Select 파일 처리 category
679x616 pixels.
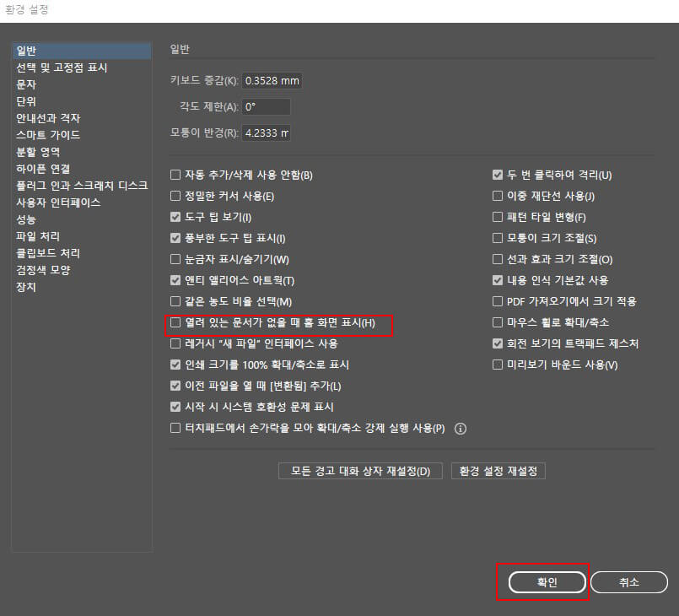[82, 236]
